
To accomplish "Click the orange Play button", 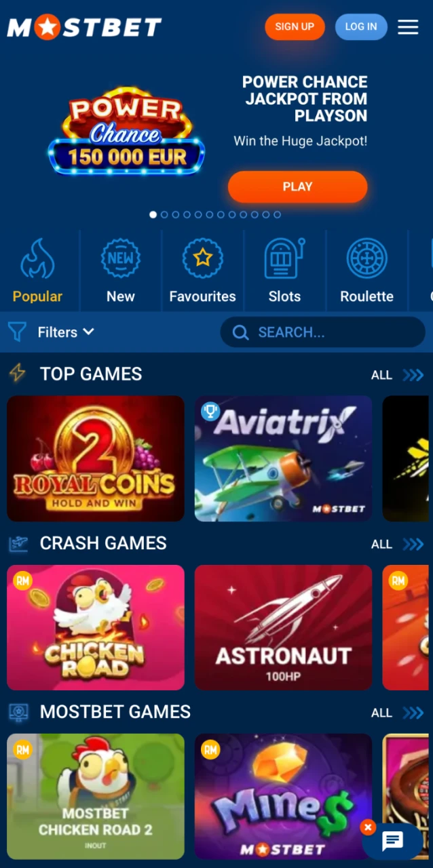I will [297, 186].
